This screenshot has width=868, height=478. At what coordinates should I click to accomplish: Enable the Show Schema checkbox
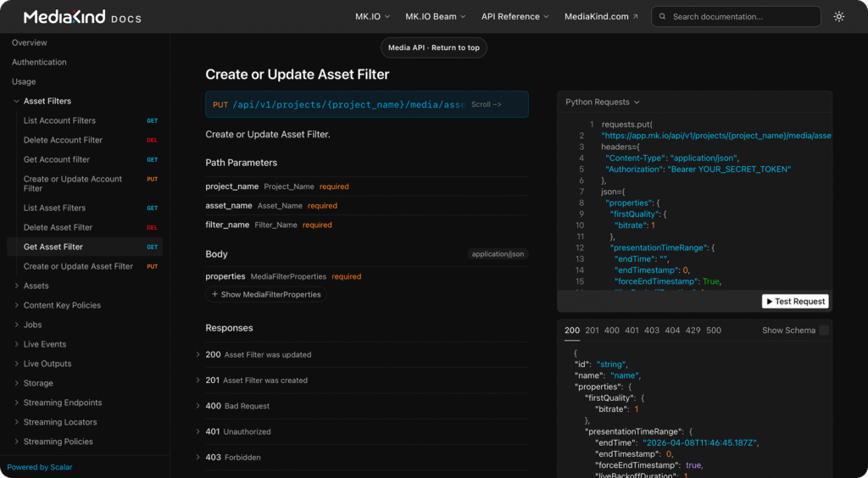pos(823,331)
